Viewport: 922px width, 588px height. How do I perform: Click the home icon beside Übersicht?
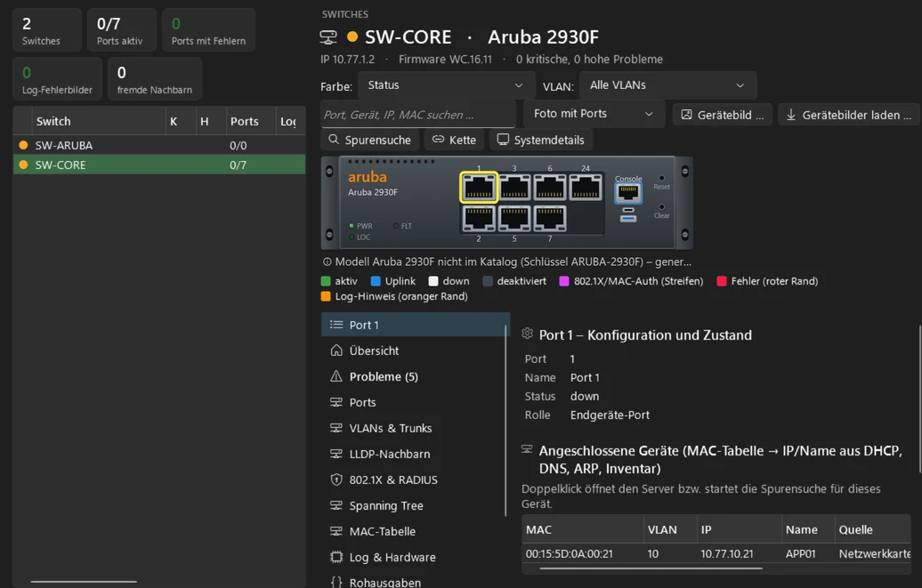click(336, 350)
